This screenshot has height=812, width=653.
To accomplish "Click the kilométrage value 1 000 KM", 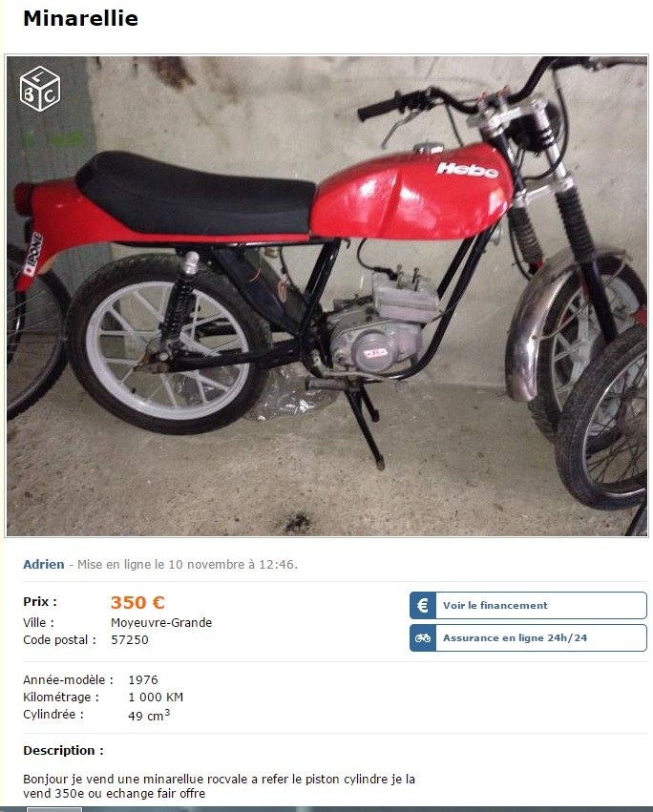I will 156,697.
